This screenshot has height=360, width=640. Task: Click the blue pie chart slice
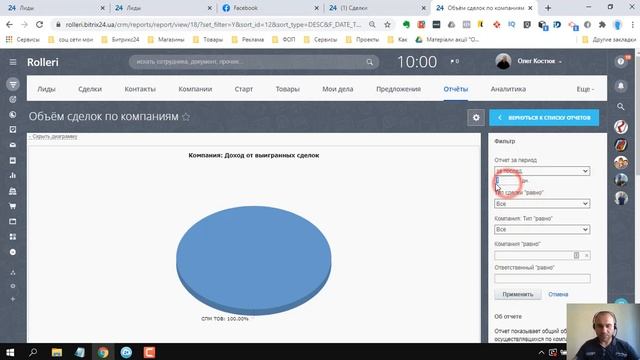[x=253, y=259]
